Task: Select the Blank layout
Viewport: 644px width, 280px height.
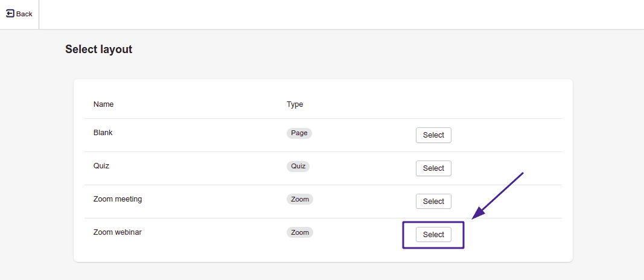Action: [x=433, y=135]
